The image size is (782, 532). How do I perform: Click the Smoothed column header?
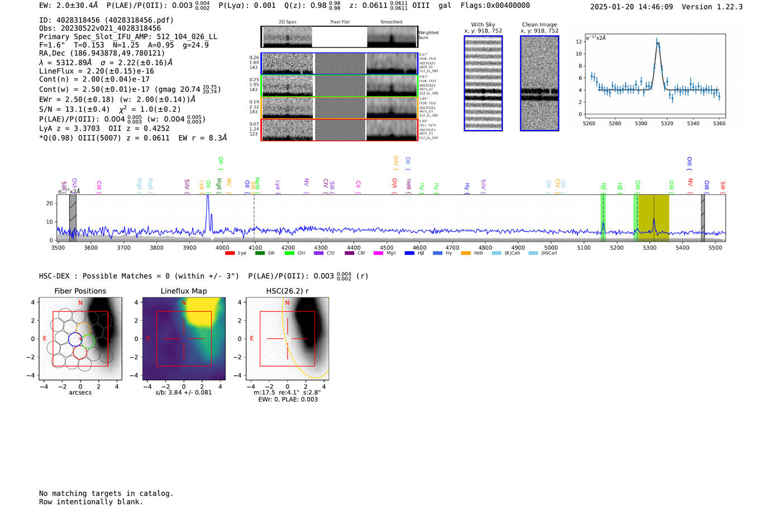pyautogui.click(x=392, y=22)
